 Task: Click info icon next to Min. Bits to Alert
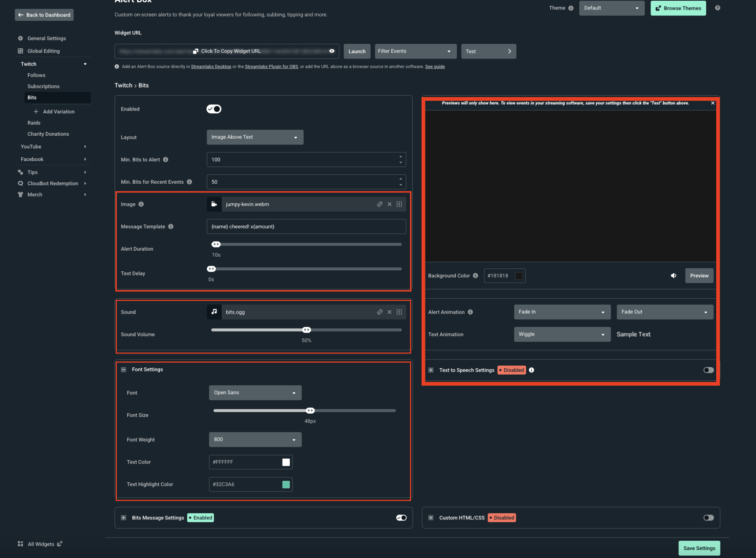(x=166, y=160)
